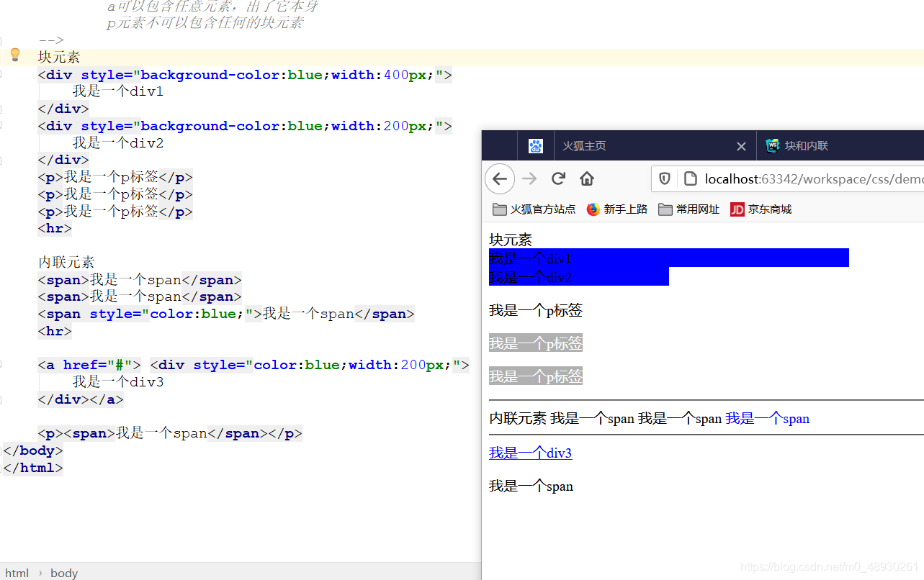Click the blue 我是一个div2 block in browser
The width and height of the screenshot is (924, 580).
click(x=579, y=276)
